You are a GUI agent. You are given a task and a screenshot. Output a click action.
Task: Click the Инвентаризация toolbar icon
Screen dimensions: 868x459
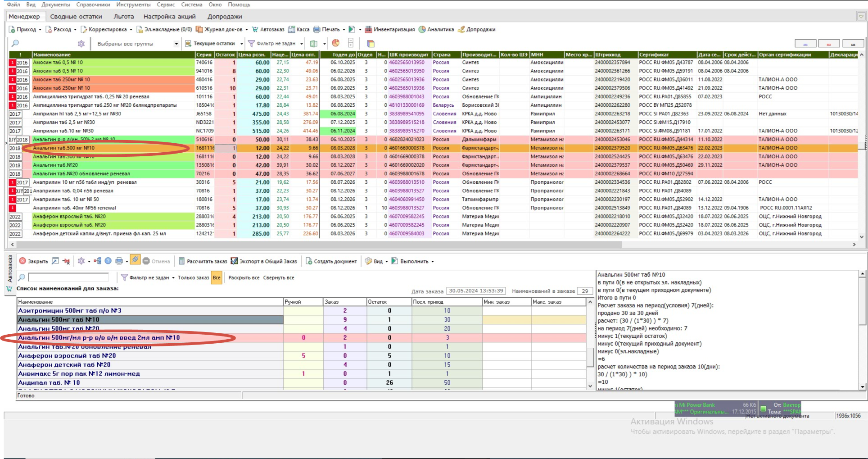tap(368, 29)
